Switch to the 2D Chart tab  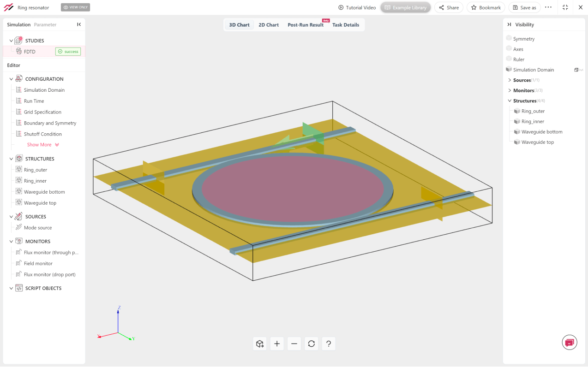269,25
